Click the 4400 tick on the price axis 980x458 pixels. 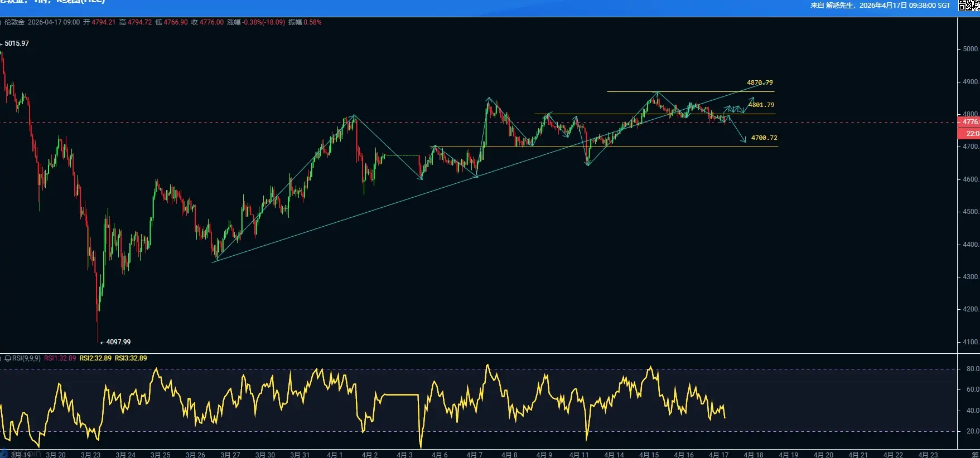coord(971,245)
